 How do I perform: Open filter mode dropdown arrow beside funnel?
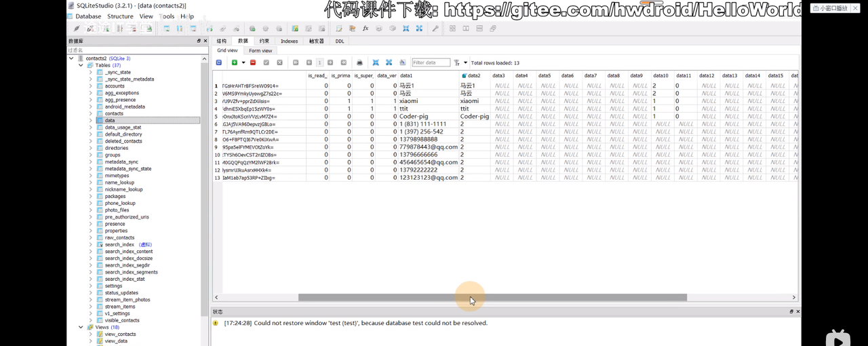(x=465, y=62)
